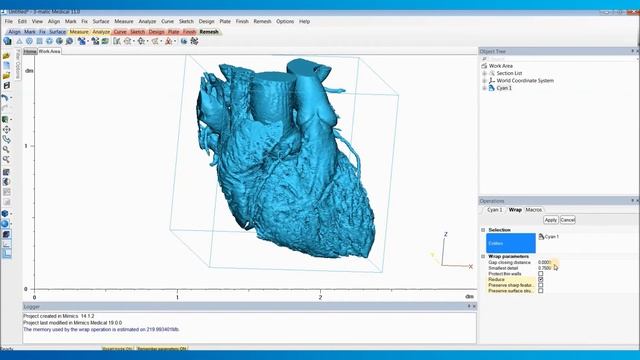Expand the Section List tree node
Image resolution: width=640 pixels, height=360 pixels.
pyautogui.click(x=484, y=73)
